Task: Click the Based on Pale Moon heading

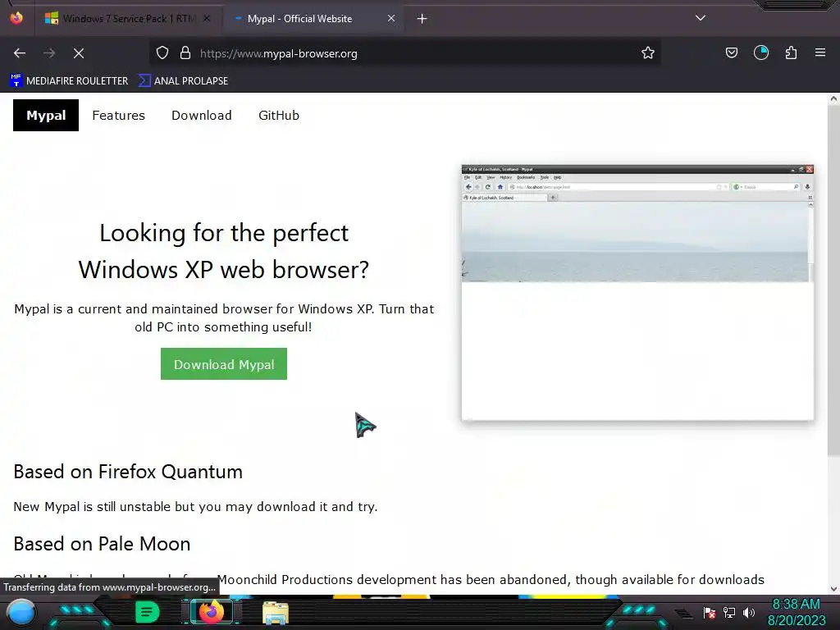Action: [x=102, y=545]
